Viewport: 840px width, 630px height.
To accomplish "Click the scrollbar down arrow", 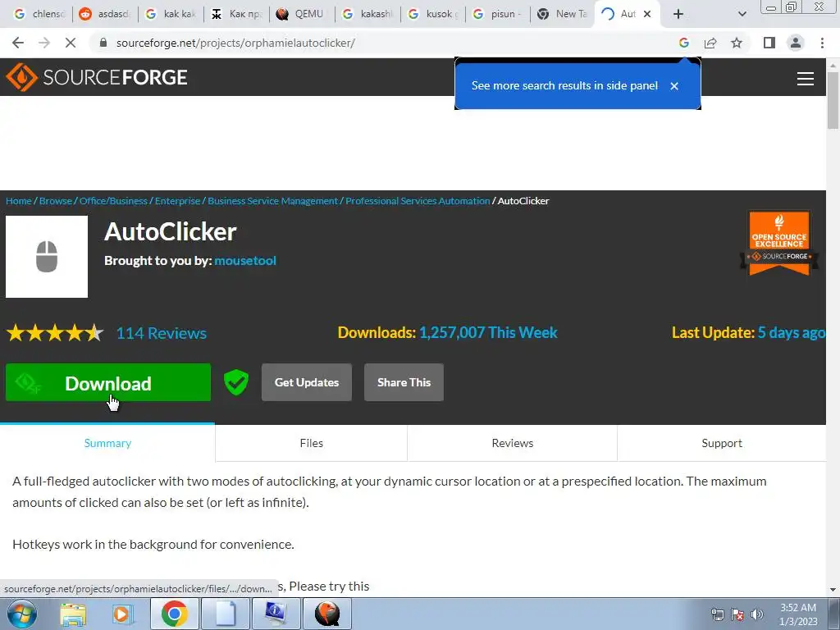I will pos(833,590).
